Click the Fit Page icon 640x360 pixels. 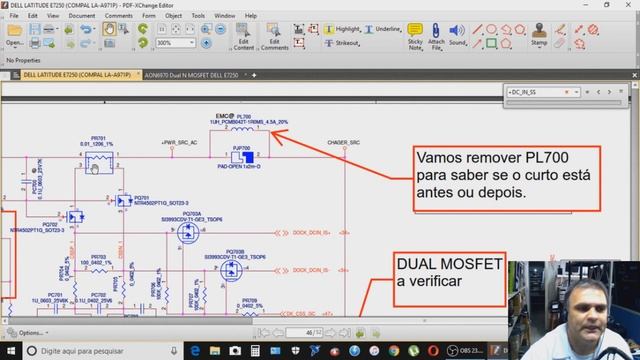tap(176, 29)
